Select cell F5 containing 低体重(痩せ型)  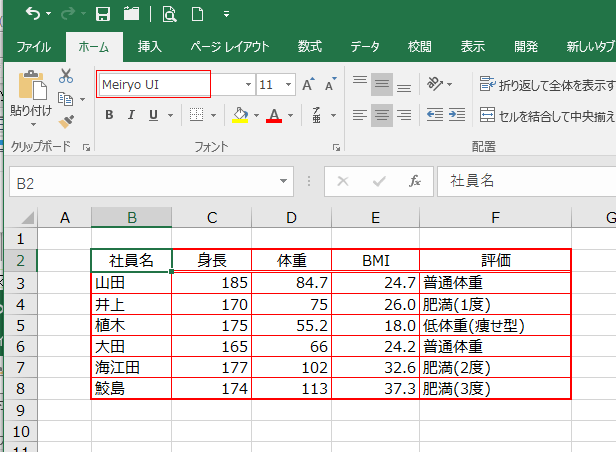coord(495,325)
